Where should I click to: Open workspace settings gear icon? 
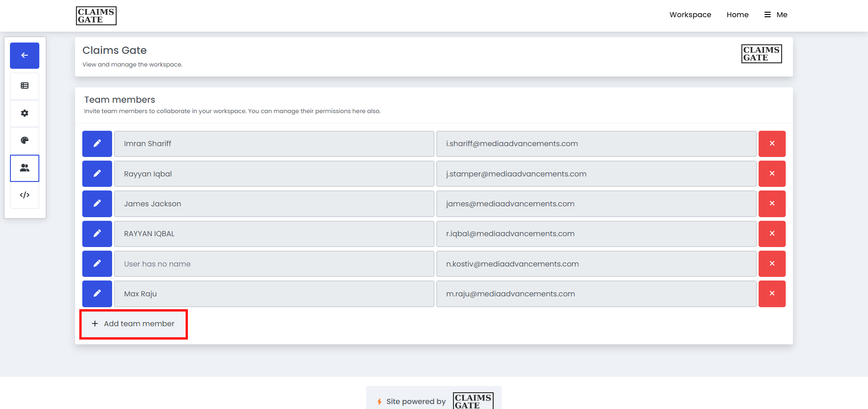(24, 113)
